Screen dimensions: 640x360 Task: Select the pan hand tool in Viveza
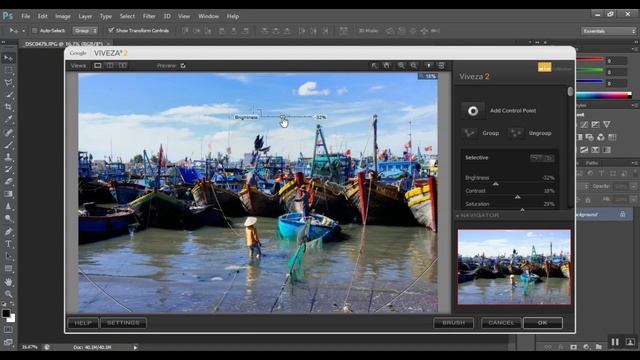pos(387,65)
